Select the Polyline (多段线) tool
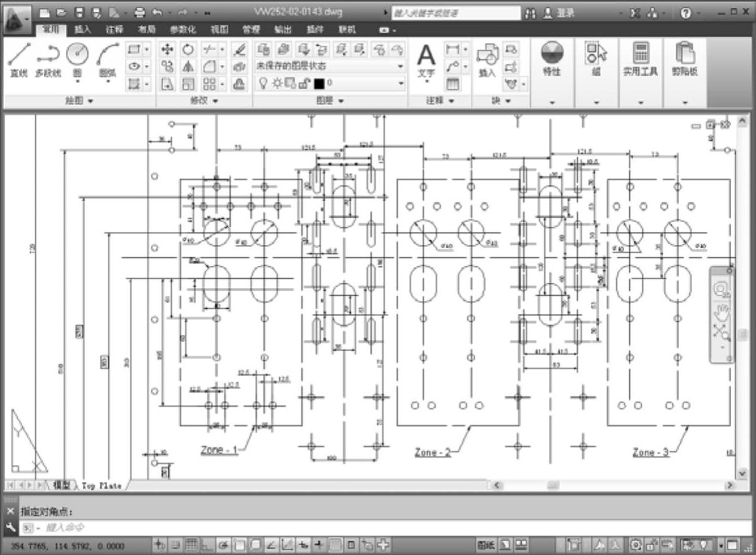 coord(48,59)
